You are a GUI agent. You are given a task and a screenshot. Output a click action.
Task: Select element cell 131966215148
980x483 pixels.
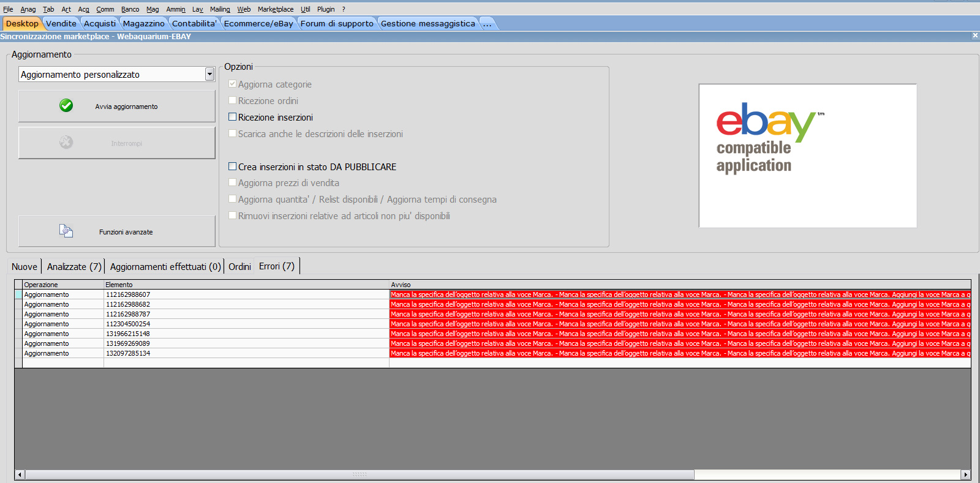246,334
